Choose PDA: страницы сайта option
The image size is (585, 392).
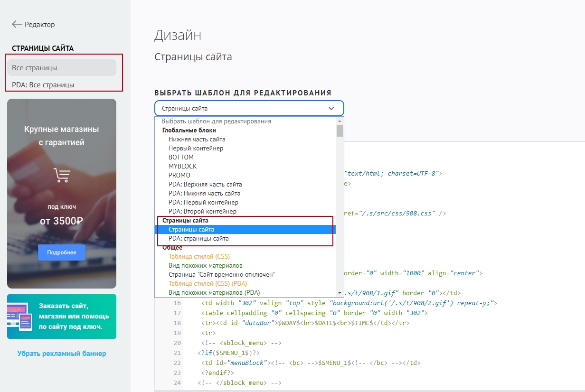tap(198, 238)
